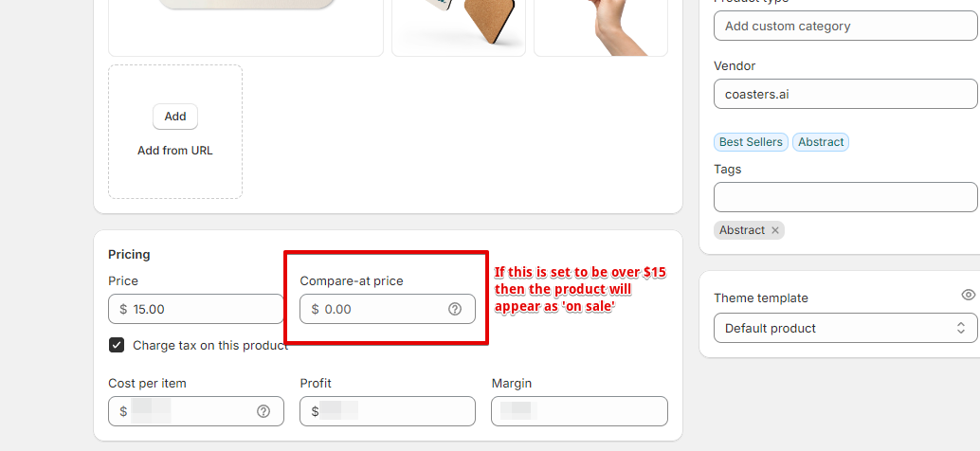
Task: Remove the Abstract tag with its X icon
Action: click(775, 230)
